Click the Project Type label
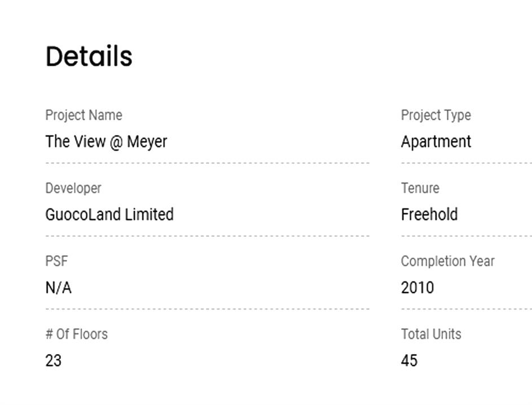The height and width of the screenshot is (405, 532). pyautogui.click(x=436, y=115)
